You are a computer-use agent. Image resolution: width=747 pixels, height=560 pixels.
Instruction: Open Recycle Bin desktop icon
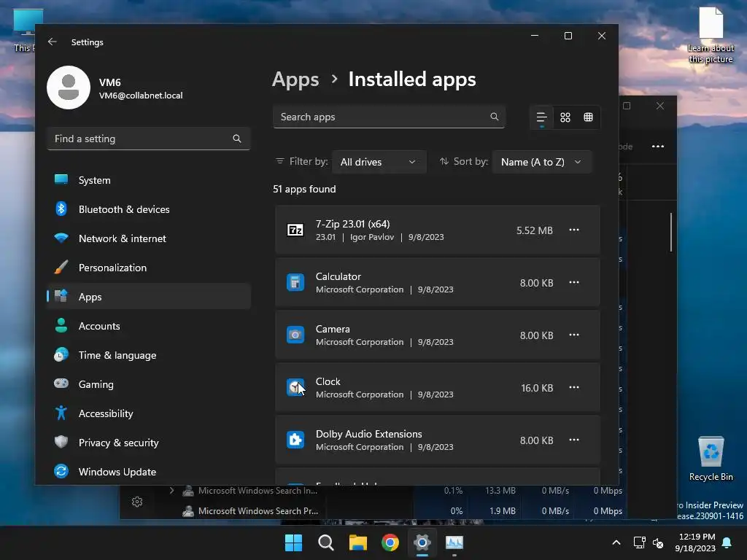point(711,459)
